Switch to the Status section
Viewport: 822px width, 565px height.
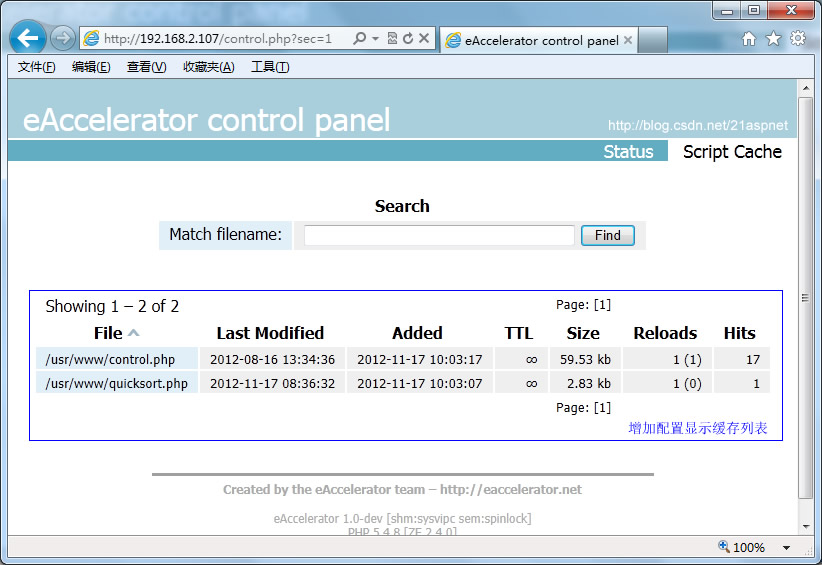click(628, 151)
